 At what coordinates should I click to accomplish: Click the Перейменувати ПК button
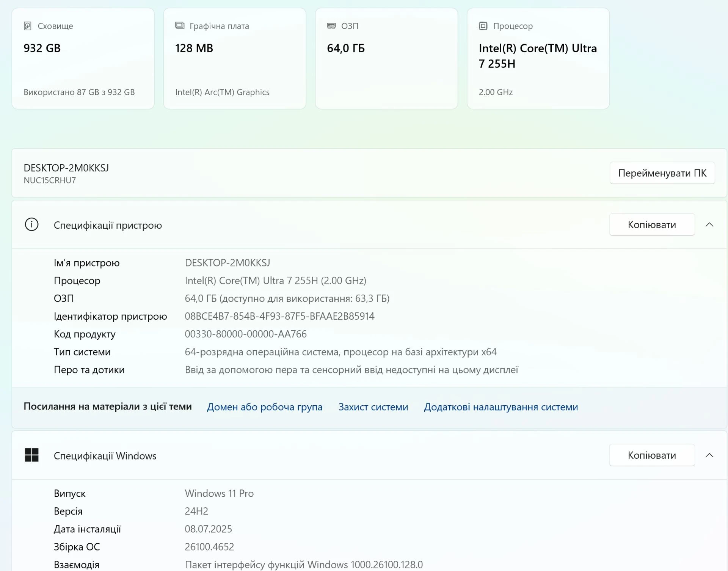click(662, 173)
